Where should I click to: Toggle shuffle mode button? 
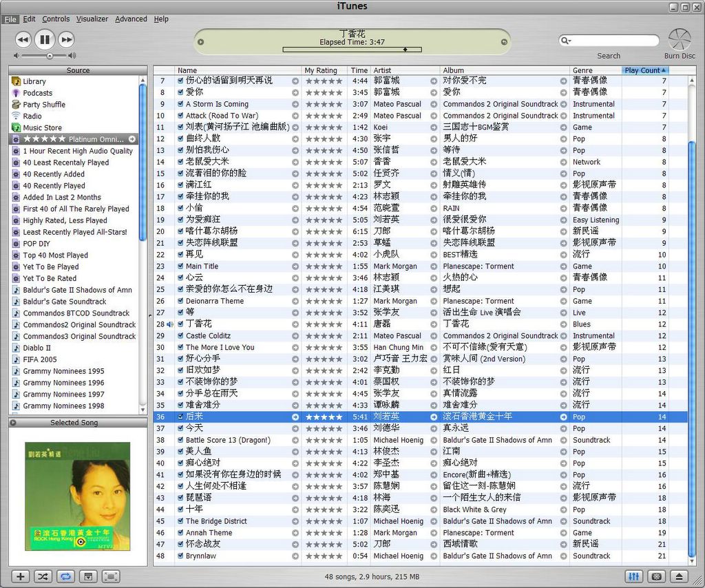point(42,576)
